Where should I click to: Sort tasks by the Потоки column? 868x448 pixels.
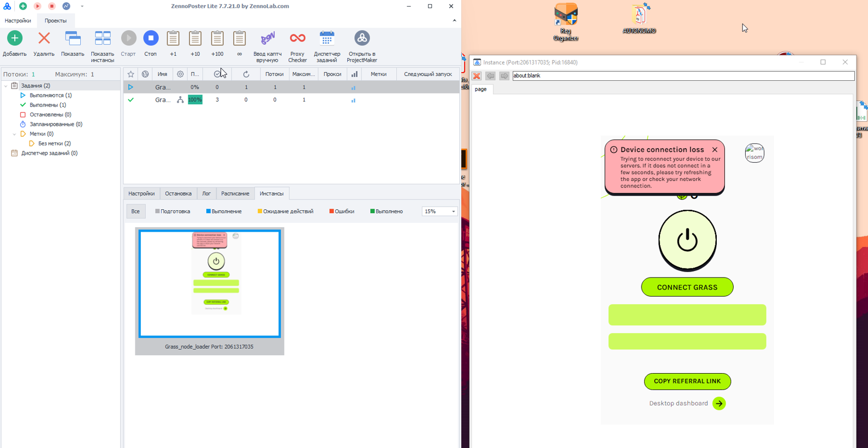[275, 74]
